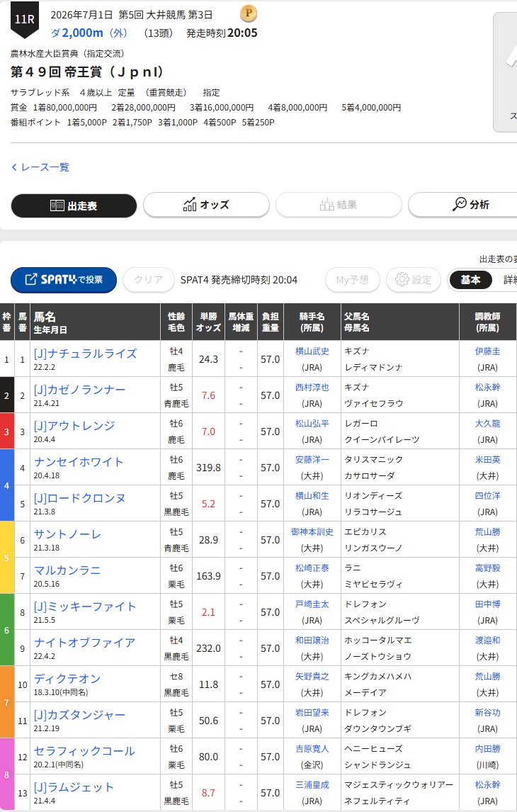Open trainer 渡邉和 link
The image size is (517, 812).
pos(487,641)
